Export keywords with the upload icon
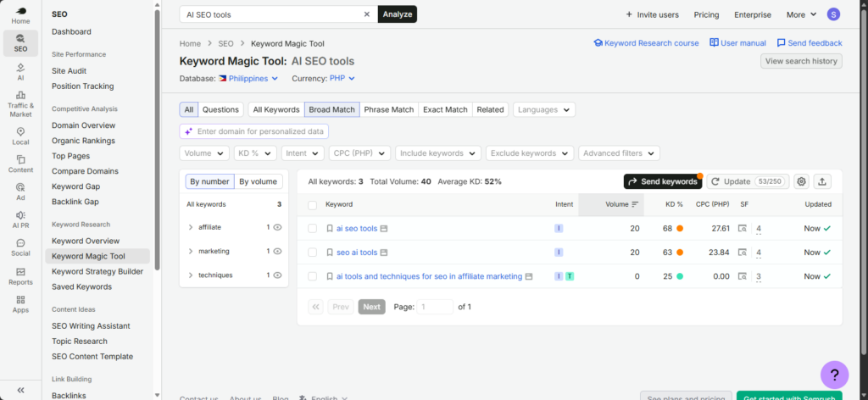 coord(822,181)
